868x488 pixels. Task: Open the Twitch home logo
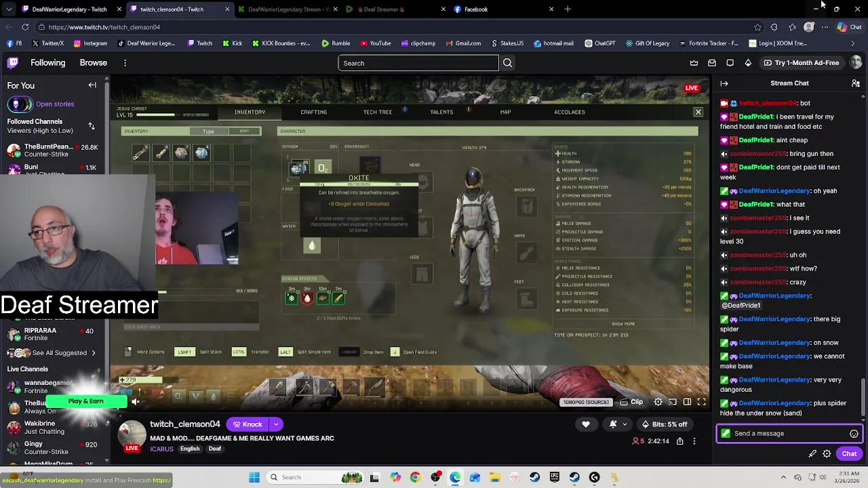[x=12, y=63]
